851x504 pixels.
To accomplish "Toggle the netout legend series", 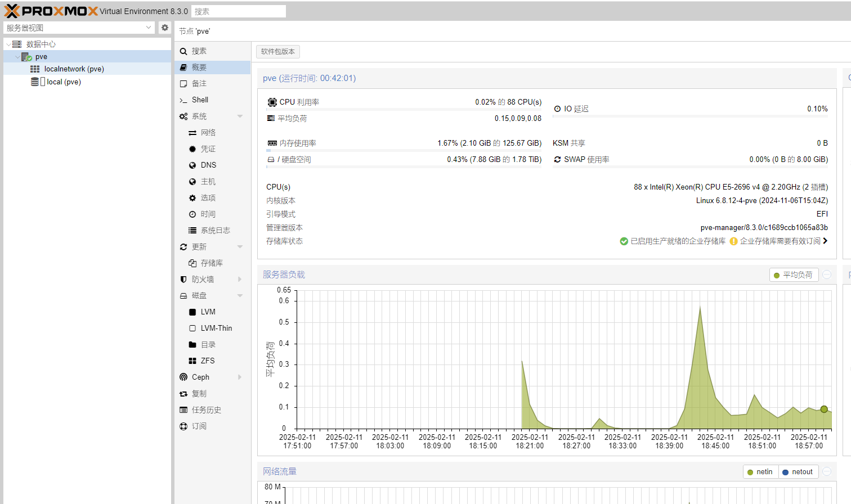I will 798,472.
